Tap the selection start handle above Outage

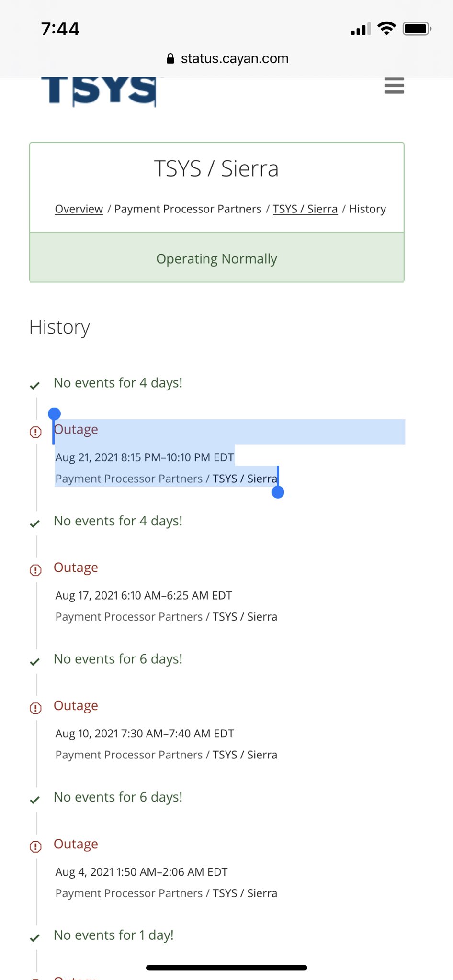pyautogui.click(x=54, y=413)
